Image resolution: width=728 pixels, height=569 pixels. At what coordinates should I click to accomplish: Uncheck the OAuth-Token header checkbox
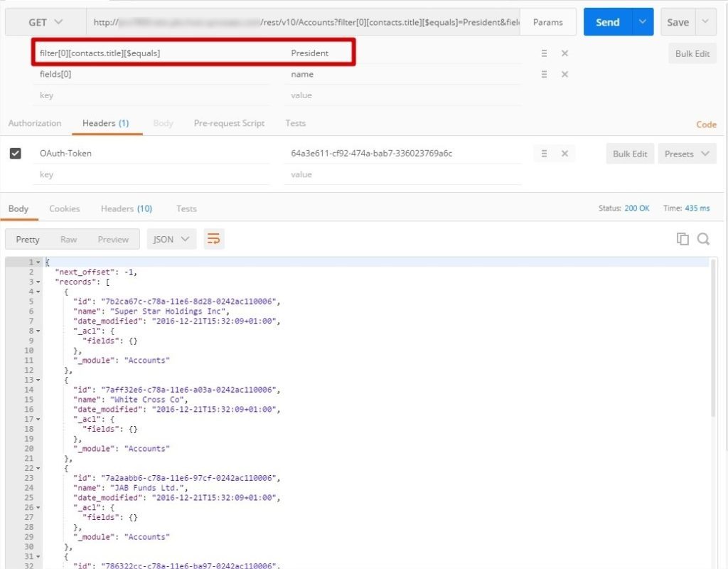click(x=16, y=153)
